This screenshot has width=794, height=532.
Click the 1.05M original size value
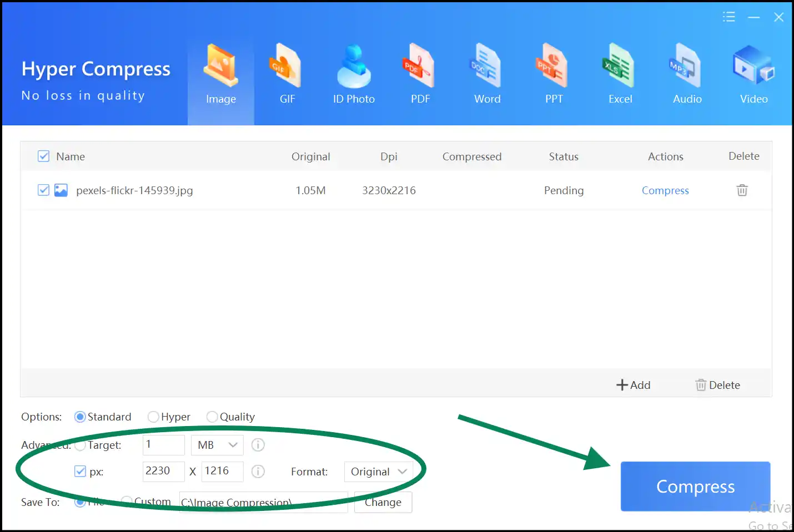[x=310, y=190]
